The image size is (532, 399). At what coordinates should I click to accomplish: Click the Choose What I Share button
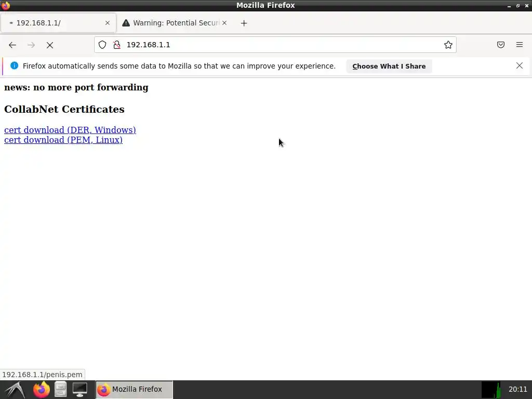tap(389, 66)
